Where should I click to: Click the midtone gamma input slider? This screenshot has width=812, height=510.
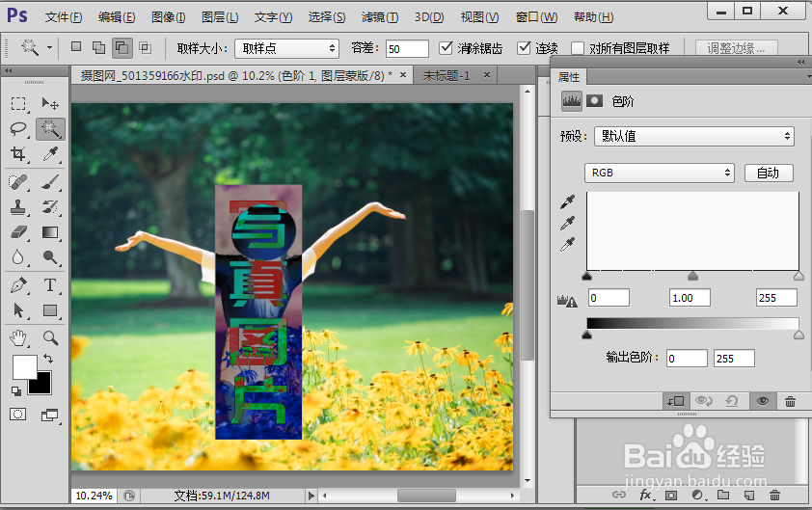point(692,276)
